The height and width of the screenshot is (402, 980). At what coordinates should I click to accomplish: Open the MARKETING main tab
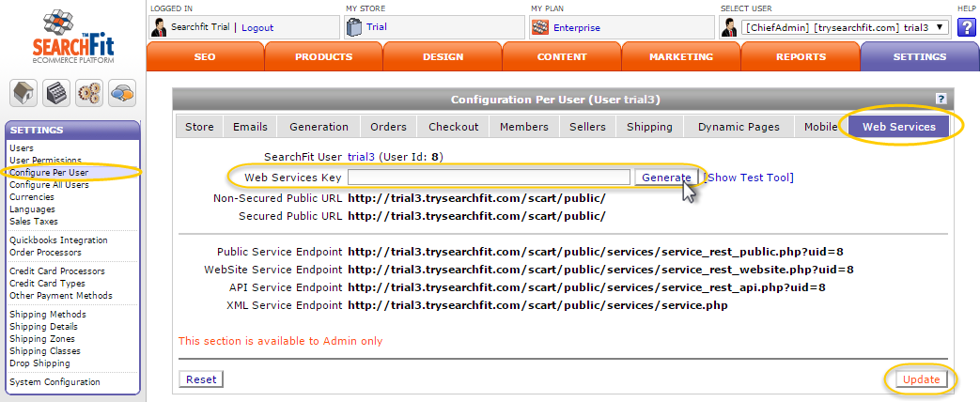coord(681,57)
